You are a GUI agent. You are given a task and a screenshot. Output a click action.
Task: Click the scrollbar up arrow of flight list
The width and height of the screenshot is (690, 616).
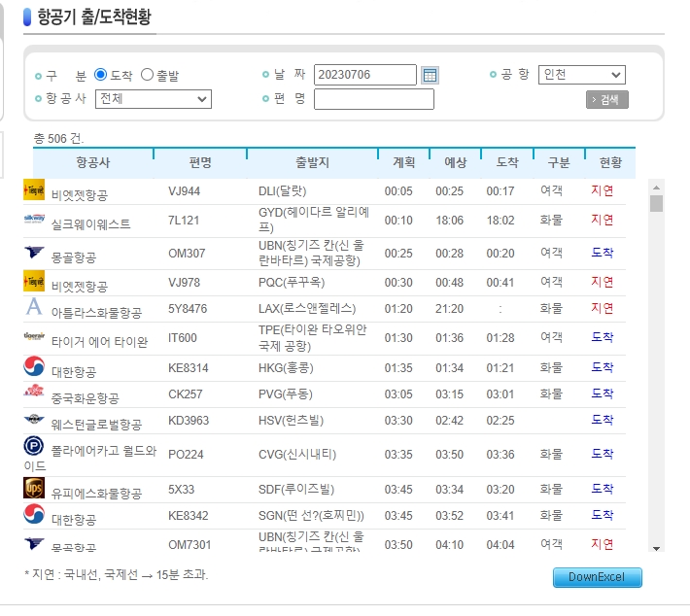(657, 188)
